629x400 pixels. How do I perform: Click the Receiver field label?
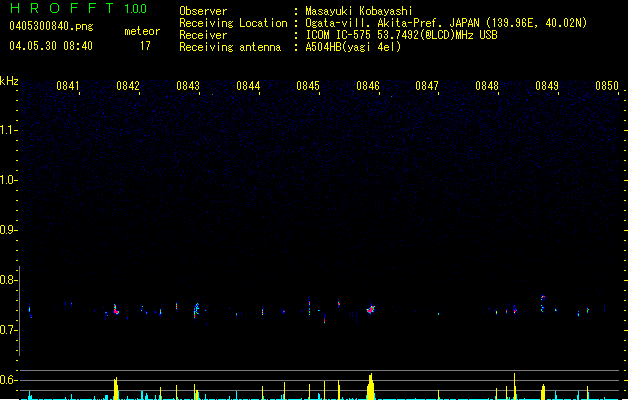203,35
